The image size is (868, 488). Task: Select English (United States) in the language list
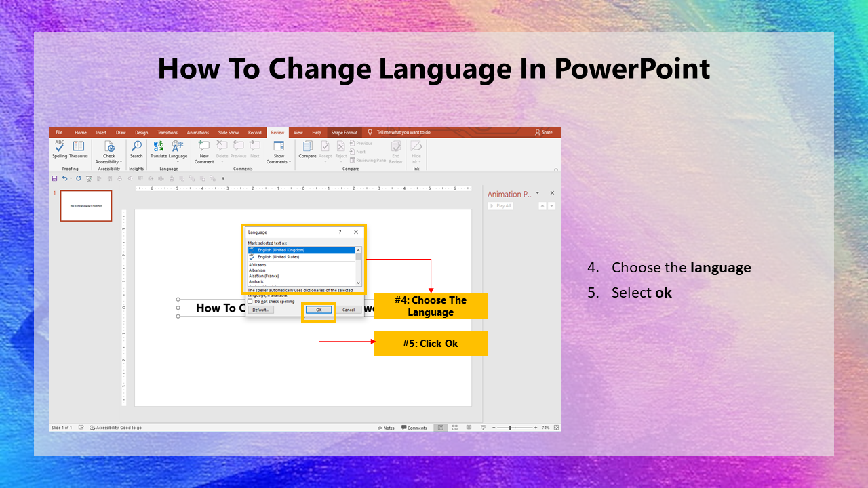302,257
